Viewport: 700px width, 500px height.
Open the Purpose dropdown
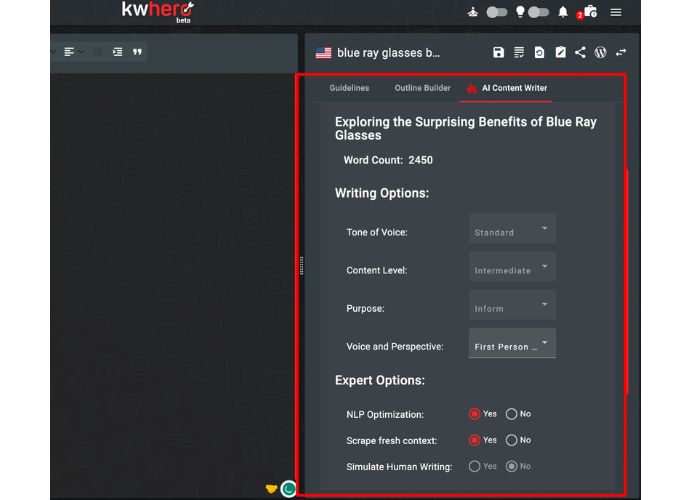(512, 305)
